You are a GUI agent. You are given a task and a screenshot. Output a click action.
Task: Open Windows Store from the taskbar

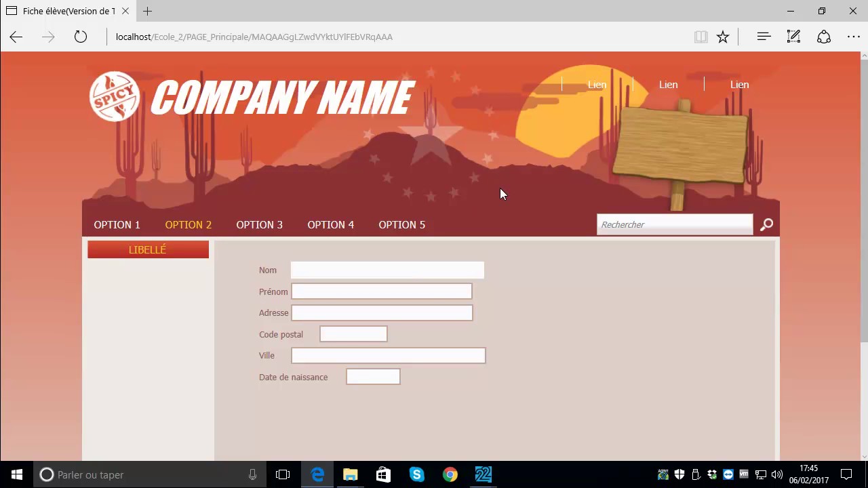tap(383, 474)
